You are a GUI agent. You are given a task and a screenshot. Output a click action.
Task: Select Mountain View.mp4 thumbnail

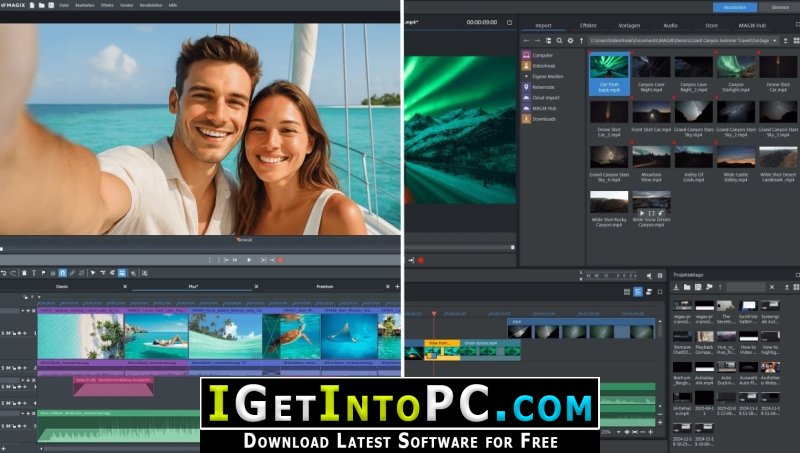tap(651, 157)
